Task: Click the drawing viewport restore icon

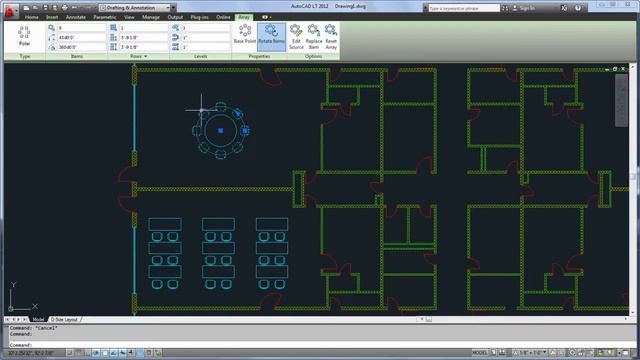Action: coord(615,69)
